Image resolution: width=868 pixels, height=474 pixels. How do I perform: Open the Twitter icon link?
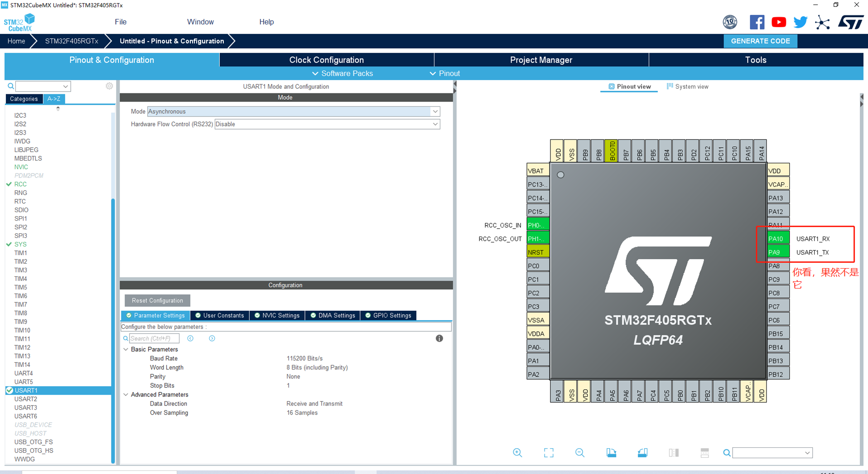[800, 22]
